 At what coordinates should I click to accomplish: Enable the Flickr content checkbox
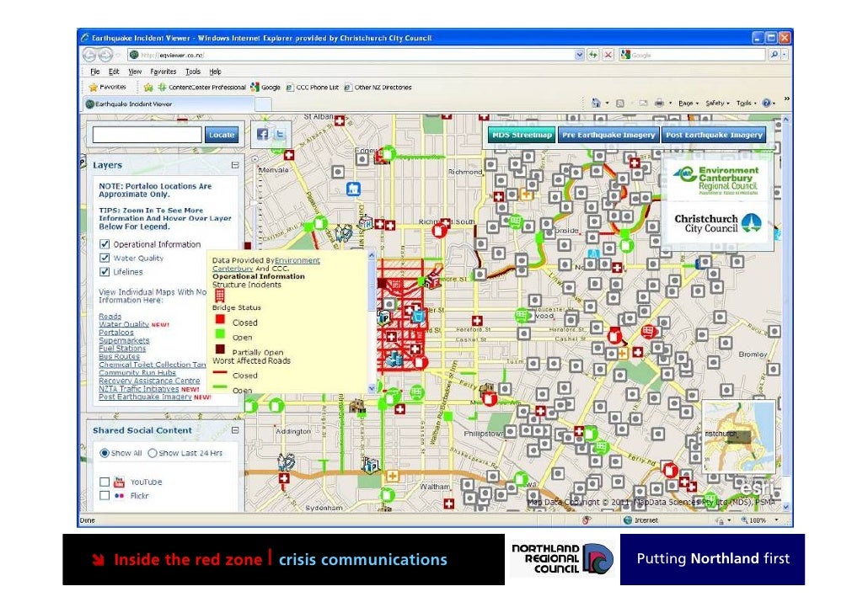[104, 496]
